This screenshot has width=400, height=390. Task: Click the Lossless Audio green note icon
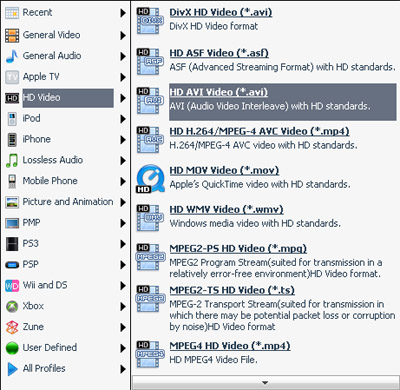click(x=12, y=160)
